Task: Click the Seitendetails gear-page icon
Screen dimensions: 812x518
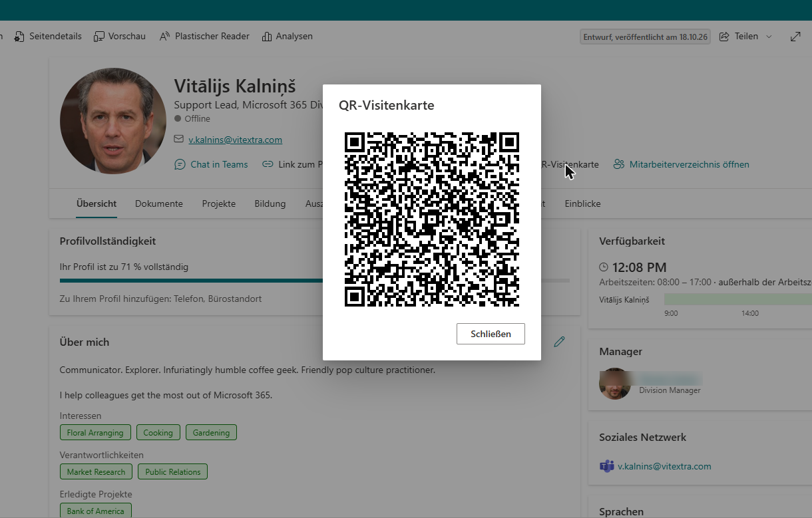Action: pos(19,37)
